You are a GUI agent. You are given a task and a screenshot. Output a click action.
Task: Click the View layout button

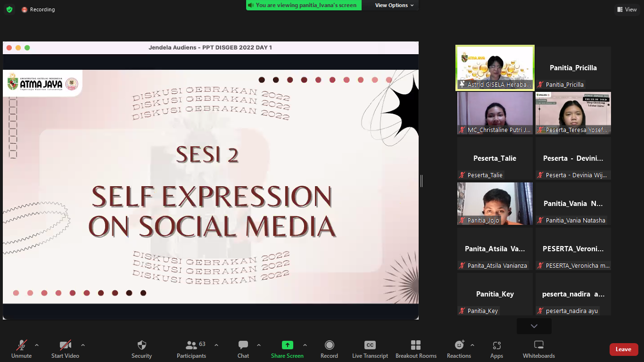point(627,9)
